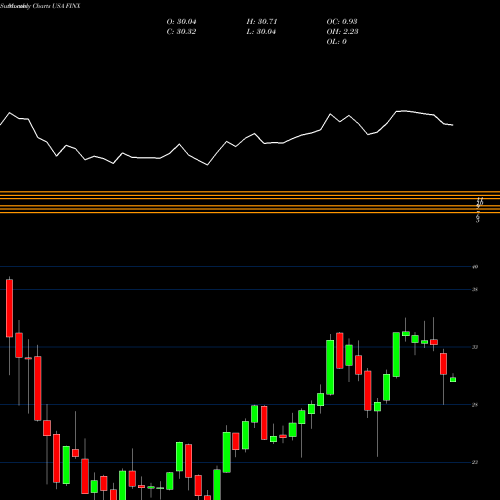Click the OL: 0 readout
500x500 pixels.
tap(336, 42)
